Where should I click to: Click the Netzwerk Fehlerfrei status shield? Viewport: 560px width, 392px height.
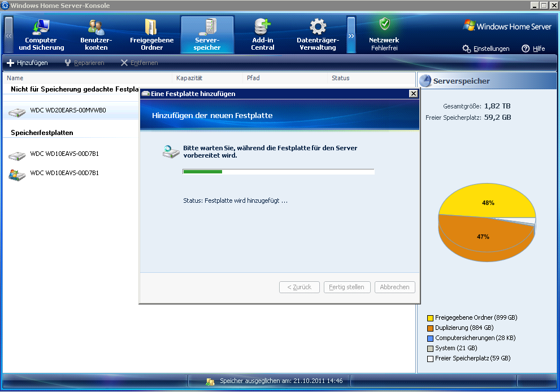pos(384,24)
